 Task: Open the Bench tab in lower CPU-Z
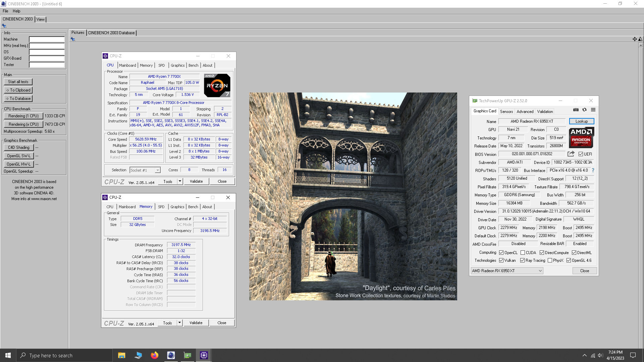click(193, 207)
